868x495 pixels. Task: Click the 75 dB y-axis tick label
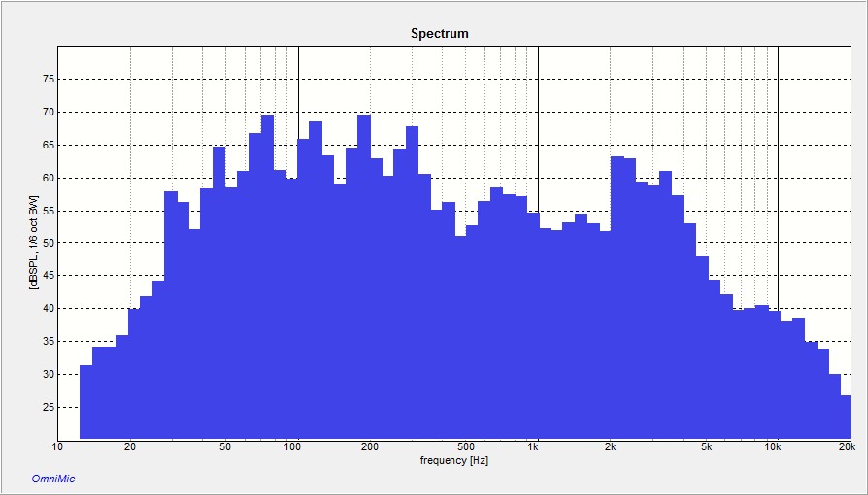47,80
